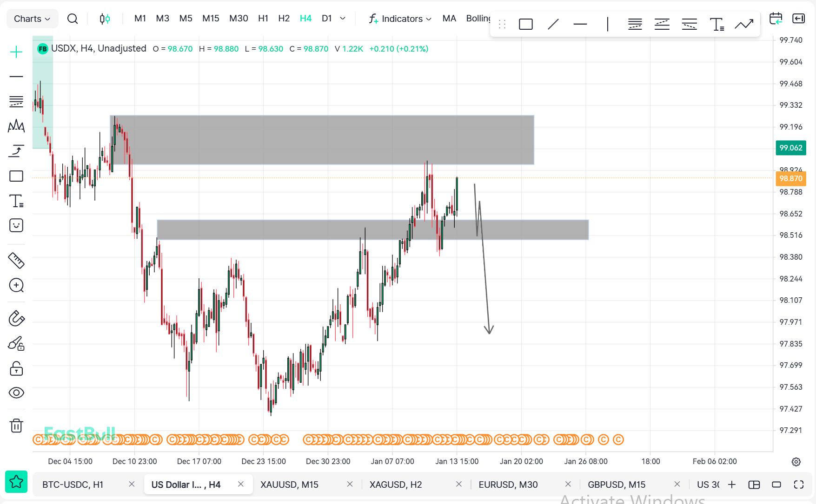This screenshot has height=504, width=816.
Task: Click the trash delete drawings icon
Action: [x=16, y=425]
